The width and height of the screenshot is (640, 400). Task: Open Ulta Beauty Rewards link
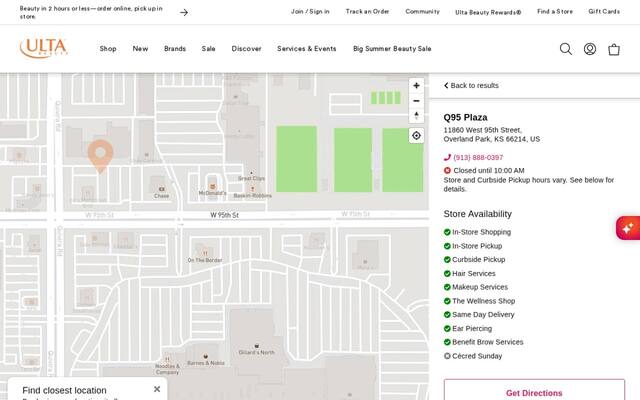(x=488, y=12)
